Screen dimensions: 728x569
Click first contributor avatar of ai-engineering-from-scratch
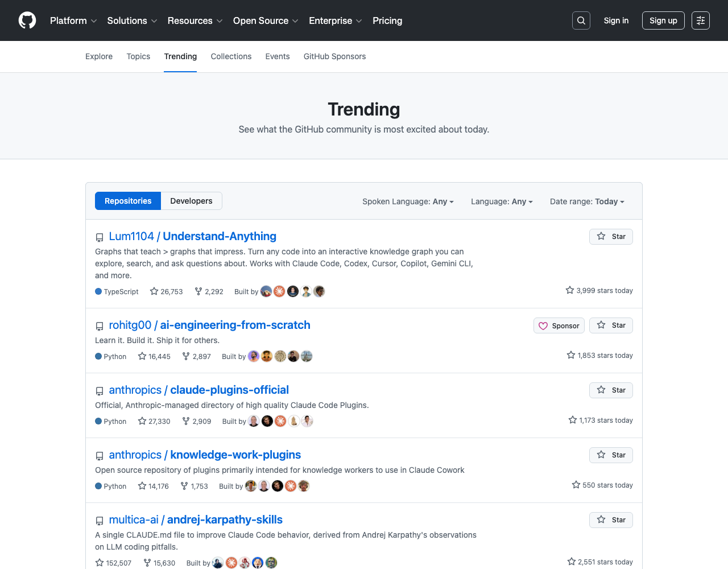click(254, 356)
